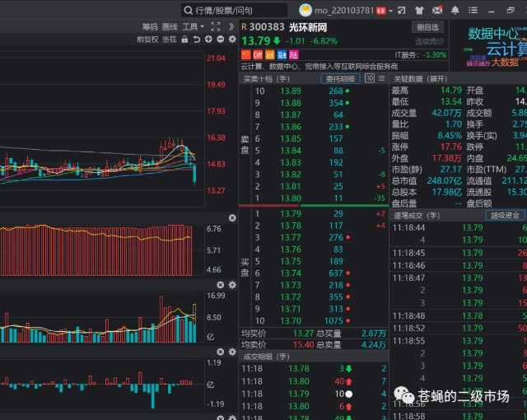The width and height of the screenshot is (527, 420).
Task: Close the red volume indicator panel
Action: tap(232, 217)
